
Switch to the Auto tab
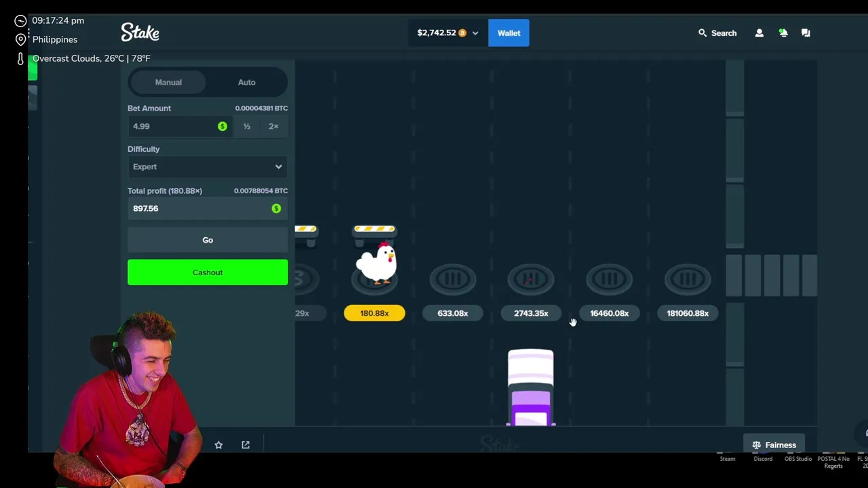coord(246,82)
